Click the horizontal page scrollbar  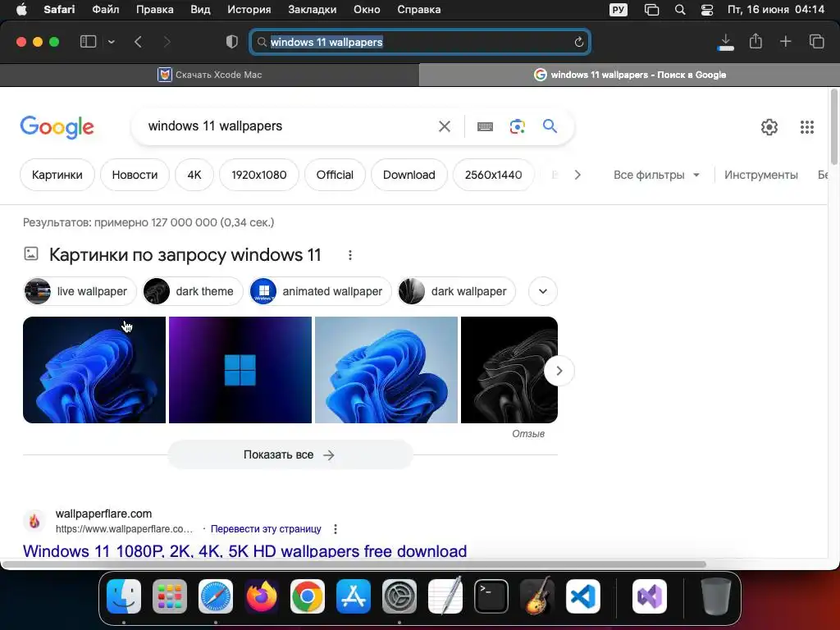[x=354, y=564]
